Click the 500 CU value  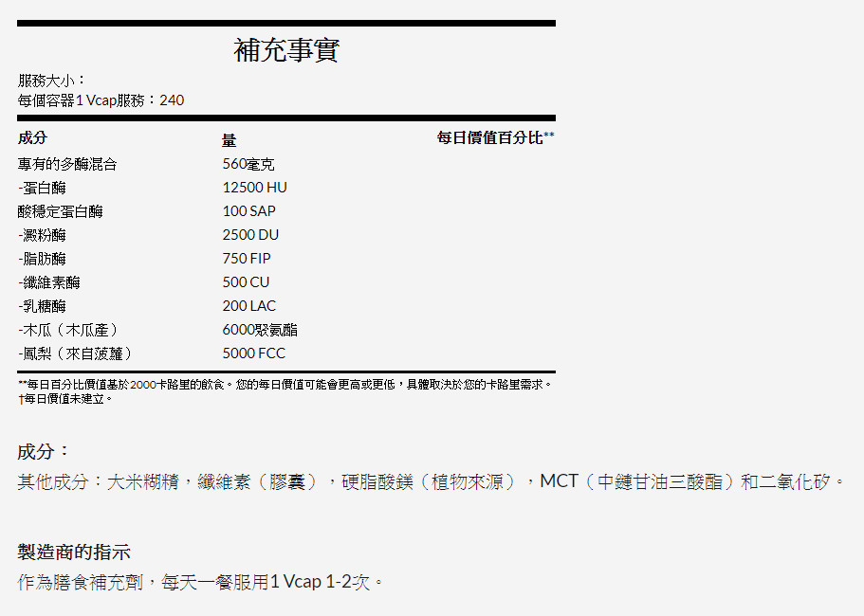[246, 282]
